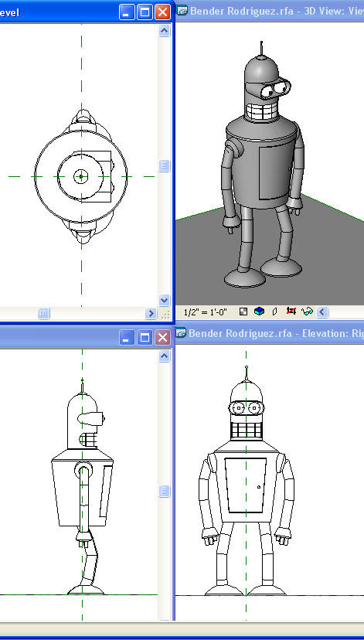This screenshot has width=364, height=640.
Task: Click the right arrow in plan view horizontal scrollbar
Action: click(151, 314)
